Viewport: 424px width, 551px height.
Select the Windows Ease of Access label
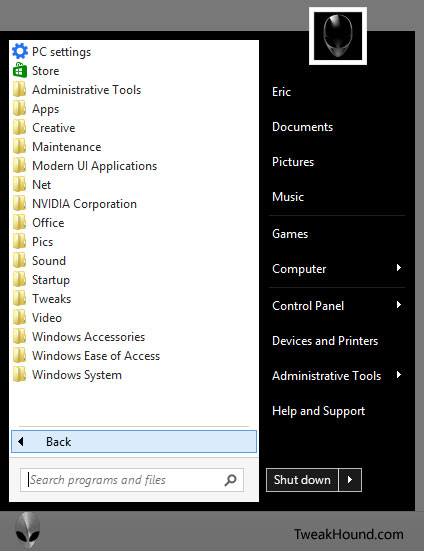tap(96, 356)
